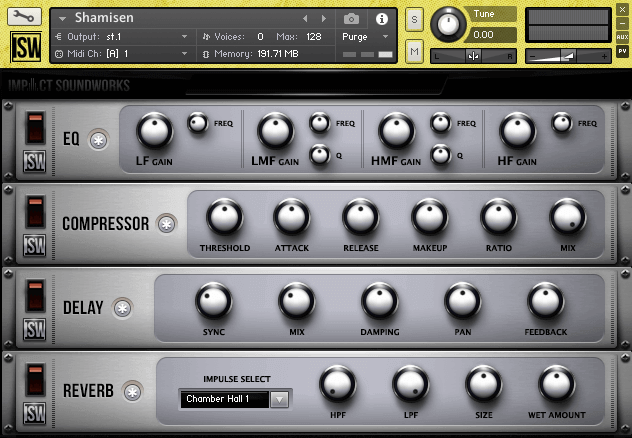Click the Delay Mix knob
632x438 pixels.
(x=297, y=301)
